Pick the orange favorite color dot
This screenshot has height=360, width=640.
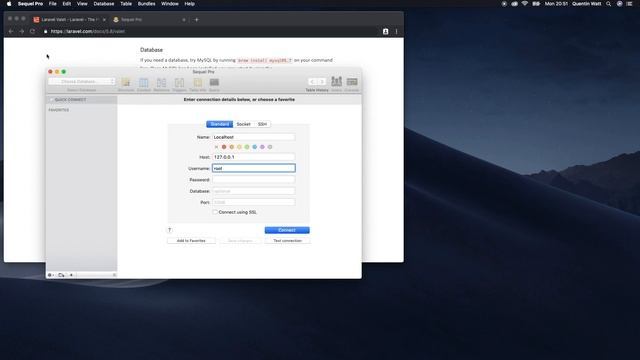pyautogui.click(x=232, y=147)
